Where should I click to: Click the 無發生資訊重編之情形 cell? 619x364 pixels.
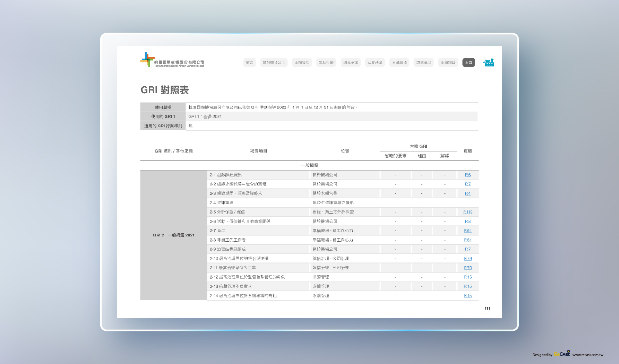pos(333,202)
